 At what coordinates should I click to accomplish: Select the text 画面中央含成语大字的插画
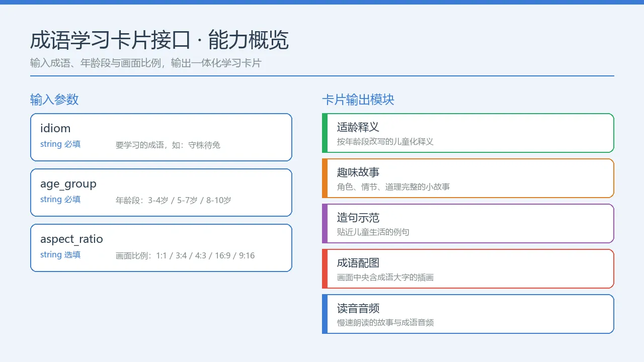pos(385,278)
